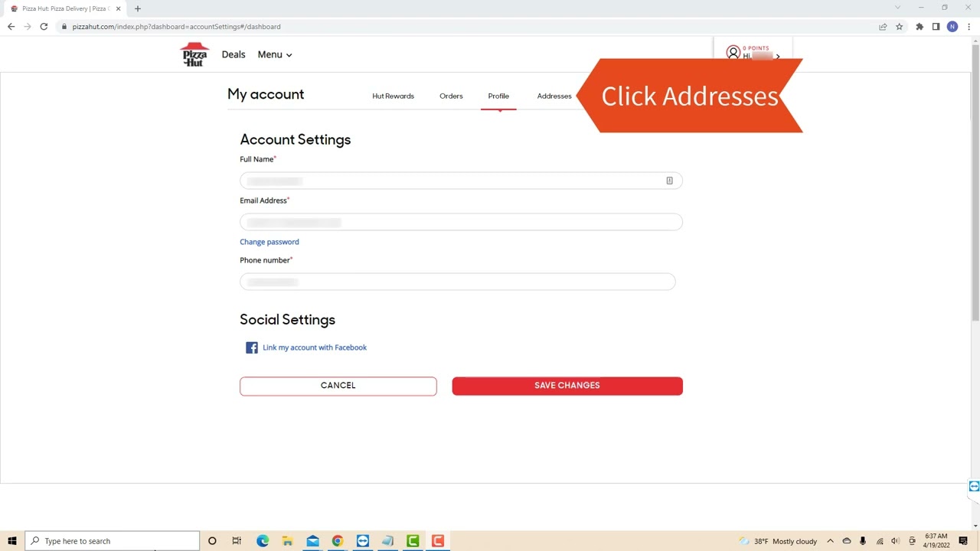Click the Full Name input field
The height and width of the screenshot is (551, 980).
pyautogui.click(x=461, y=181)
